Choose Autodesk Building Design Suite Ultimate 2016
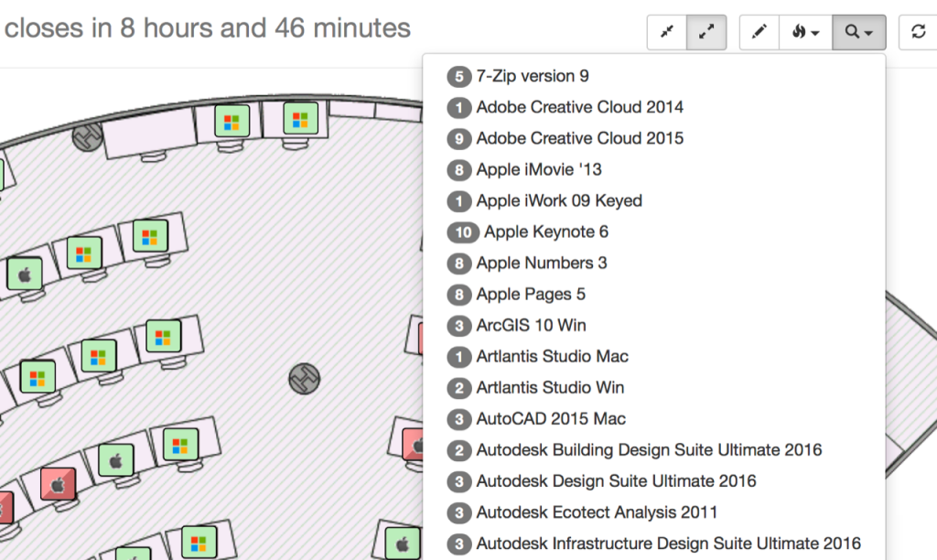Screen dimensions: 937x560 point(653,450)
